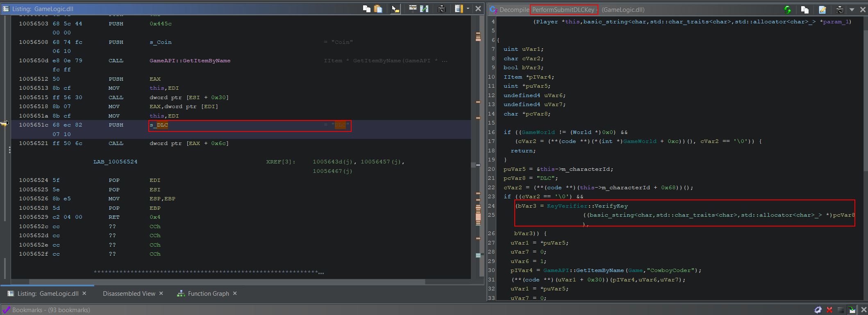
Task: Open the Bookmarks filter gear icon
Action: coord(818,310)
